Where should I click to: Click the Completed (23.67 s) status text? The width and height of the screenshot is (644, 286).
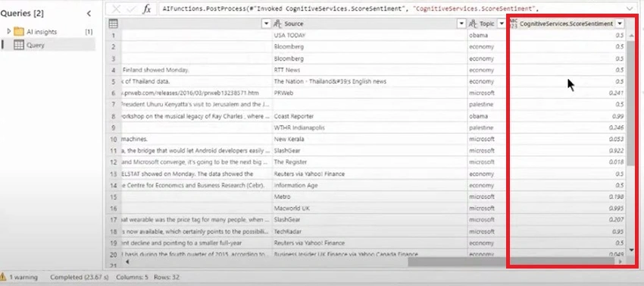[x=80, y=278]
